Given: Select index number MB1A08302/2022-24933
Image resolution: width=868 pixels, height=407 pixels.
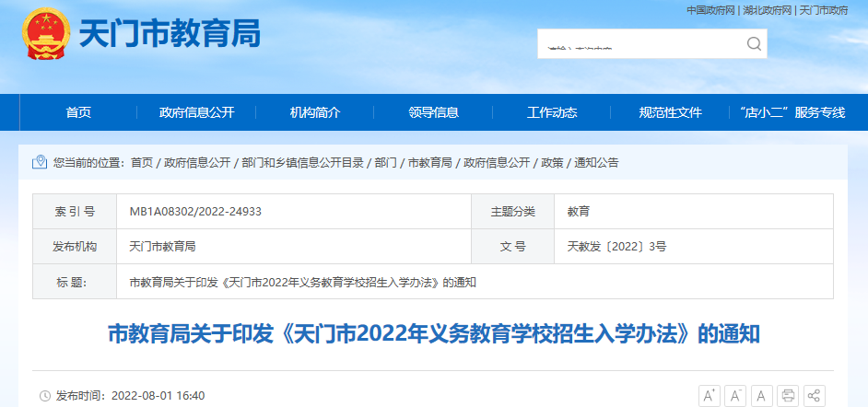Looking at the screenshot, I should click(195, 211).
